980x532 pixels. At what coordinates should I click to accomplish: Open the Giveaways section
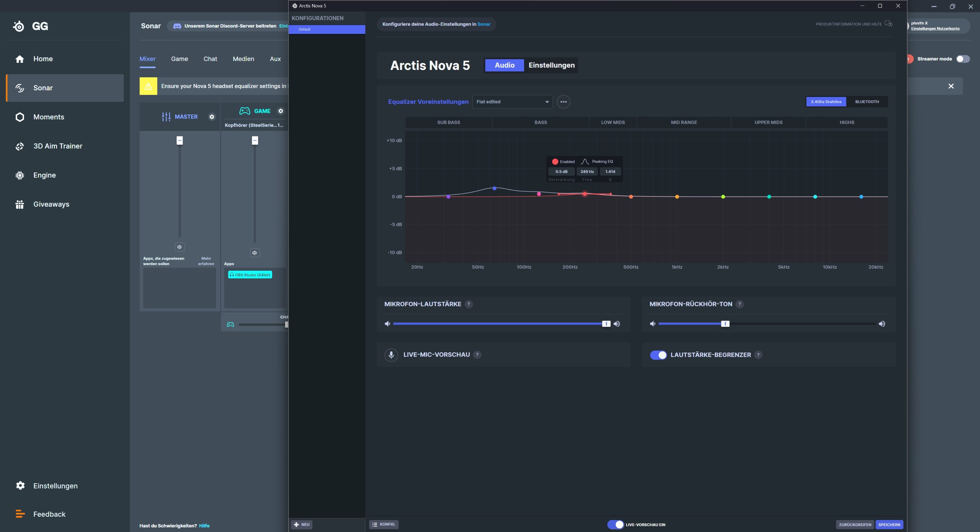tap(51, 204)
